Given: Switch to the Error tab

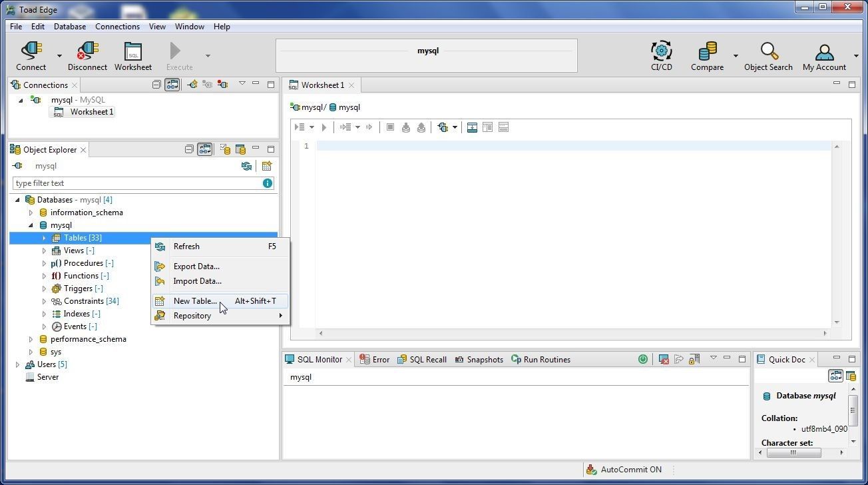Looking at the screenshot, I should (x=374, y=359).
